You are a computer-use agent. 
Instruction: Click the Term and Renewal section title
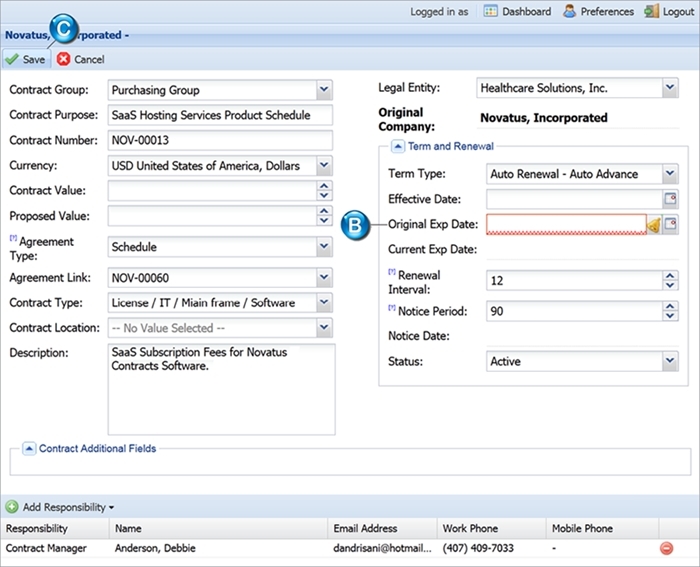tap(451, 146)
